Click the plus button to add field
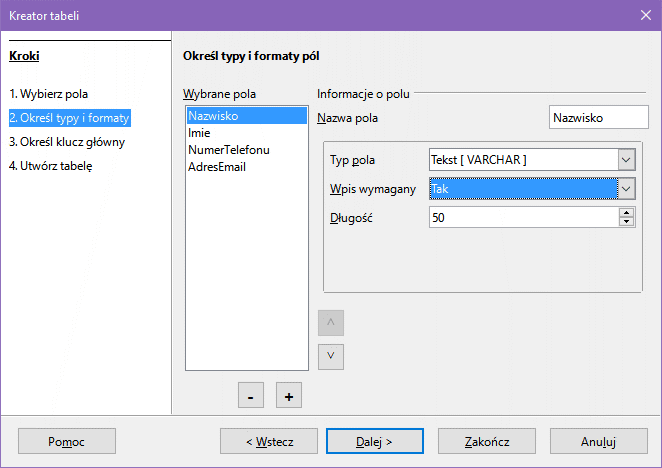This screenshot has height=468, width=662. tap(289, 396)
